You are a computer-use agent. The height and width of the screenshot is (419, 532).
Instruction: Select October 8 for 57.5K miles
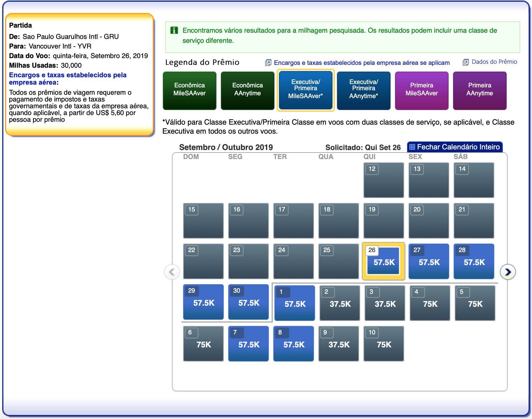(x=293, y=344)
